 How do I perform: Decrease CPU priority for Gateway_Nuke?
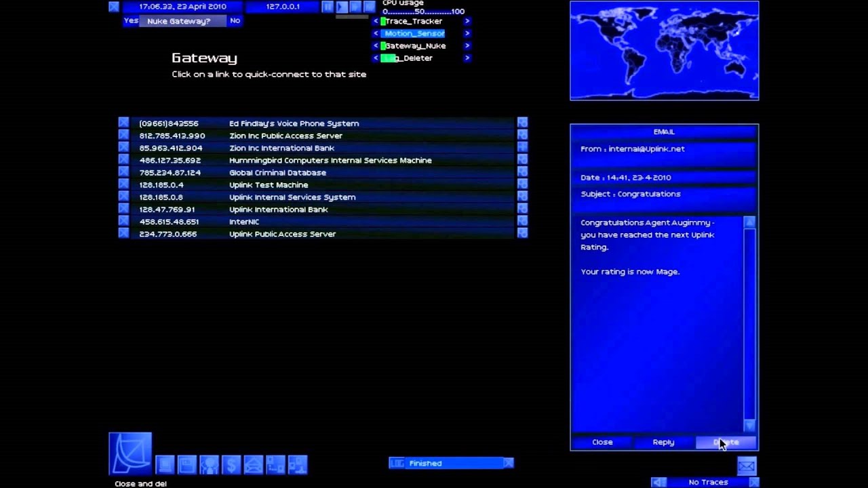[x=376, y=45]
